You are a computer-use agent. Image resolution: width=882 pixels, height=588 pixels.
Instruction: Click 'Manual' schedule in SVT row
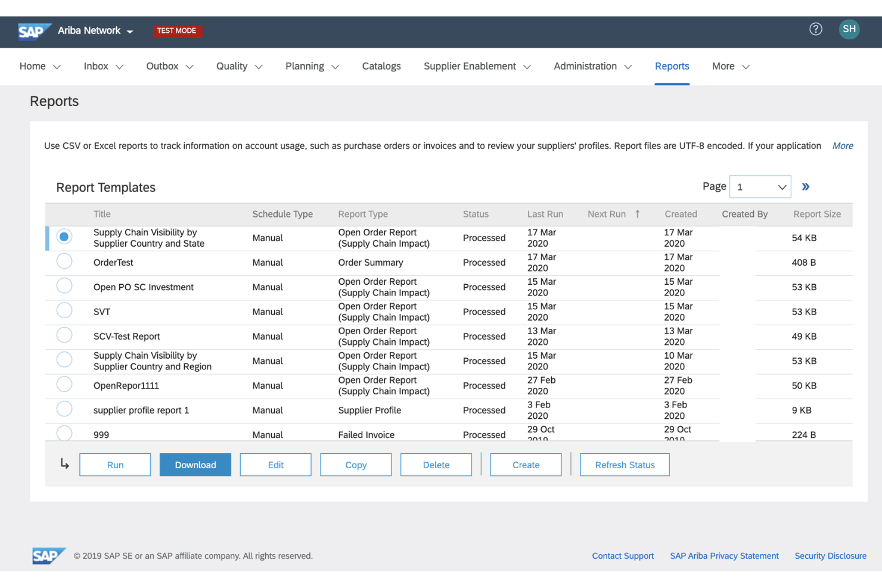coord(268,312)
